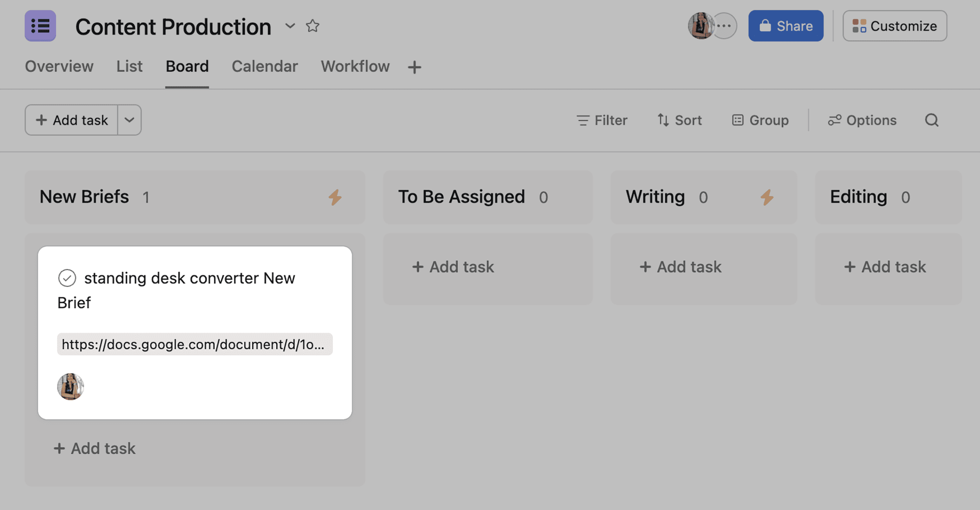The height and width of the screenshot is (510, 980).
Task: Mark the standing desk converter task complete
Action: [x=67, y=278]
